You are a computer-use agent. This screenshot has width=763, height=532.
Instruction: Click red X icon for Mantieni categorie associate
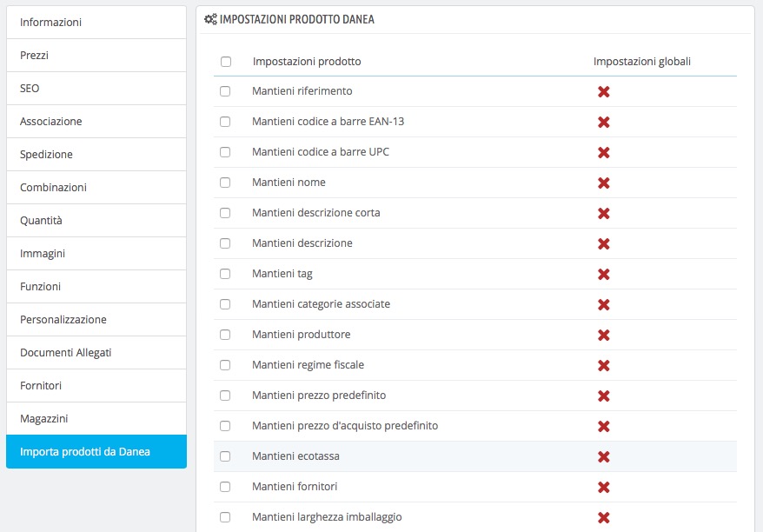tap(604, 305)
